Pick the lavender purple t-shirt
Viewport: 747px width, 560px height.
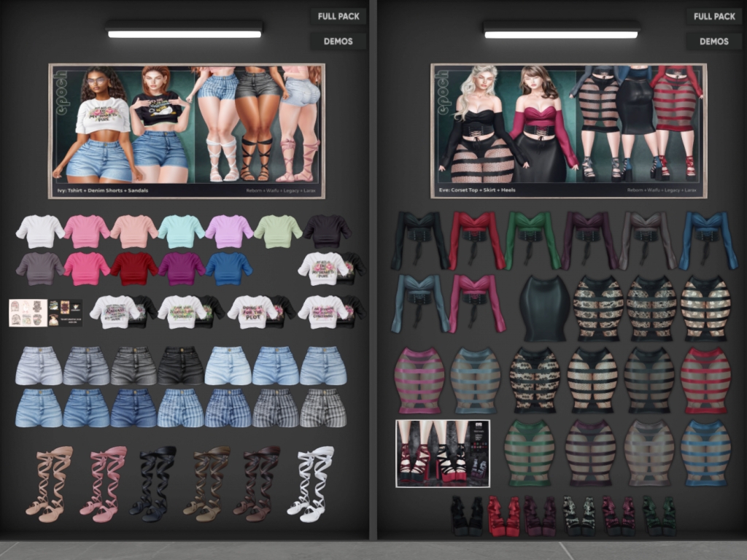click(228, 231)
